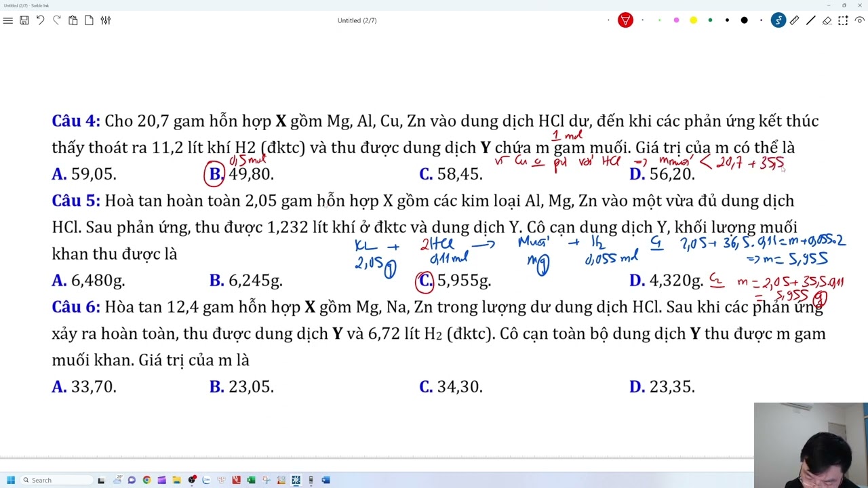Open Zalo from the taskbar
This screenshot has height=488, width=868.
206,480
